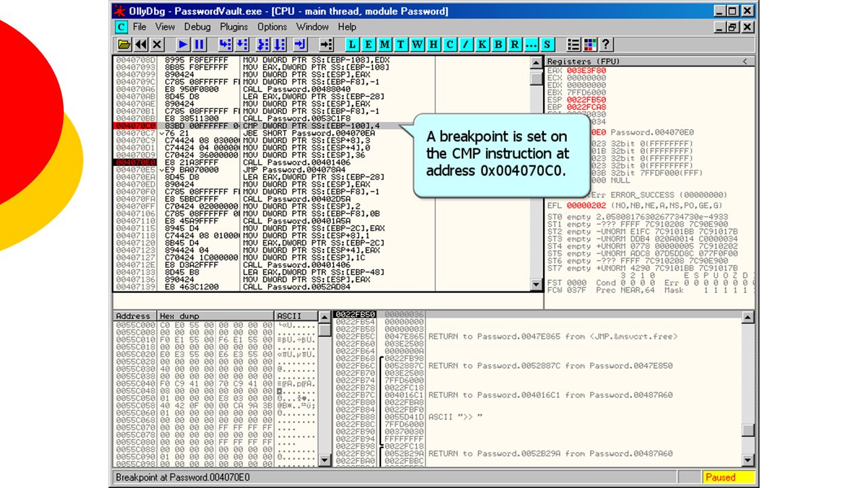Click the stack pane scrollbar thumb
The image size is (868, 488).
(748, 430)
